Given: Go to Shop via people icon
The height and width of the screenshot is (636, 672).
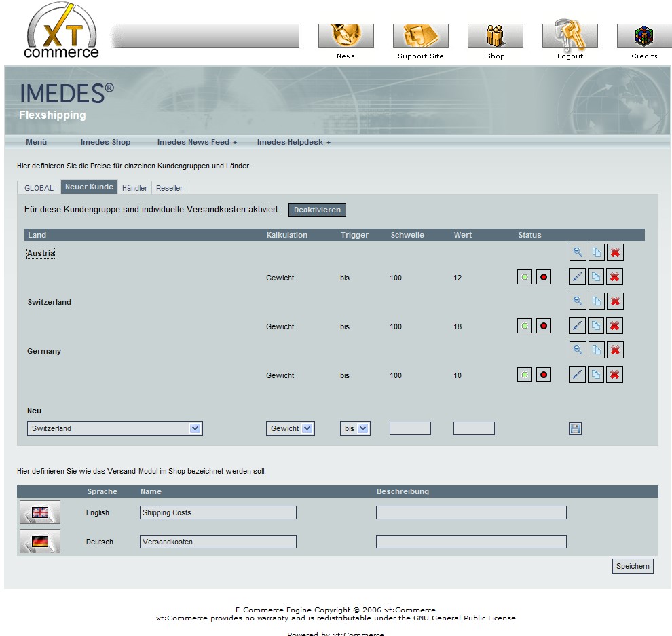Looking at the screenshot, I should 495,35.
